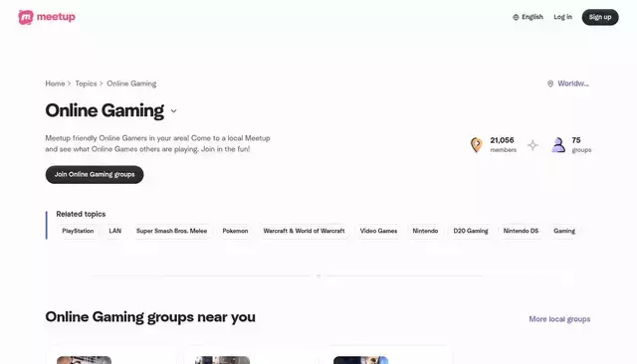This screenshot has width=637, height=364.
Task: Click Online Gaming breadcrumb
Action: 131,84
